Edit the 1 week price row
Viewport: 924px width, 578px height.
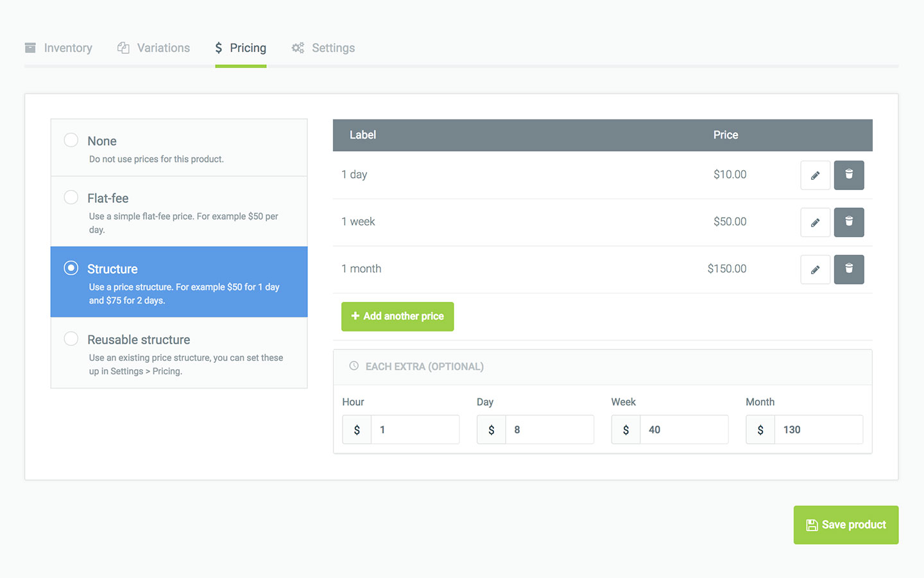816,222
